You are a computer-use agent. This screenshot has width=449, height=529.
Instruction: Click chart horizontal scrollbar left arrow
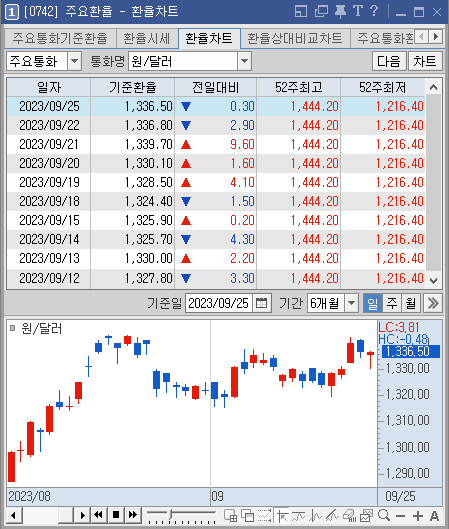pyautogui.click(x=14, y=515)
